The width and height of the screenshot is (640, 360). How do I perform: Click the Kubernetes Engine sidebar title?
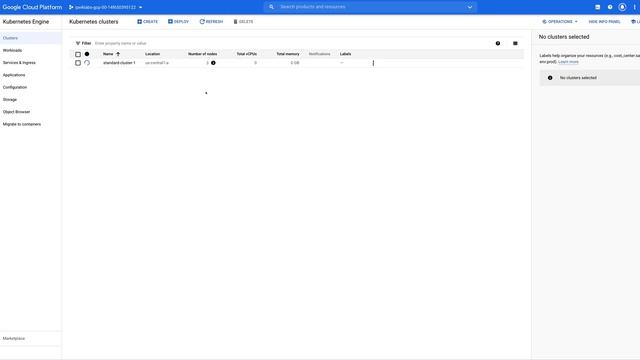[x=26, y=22]
